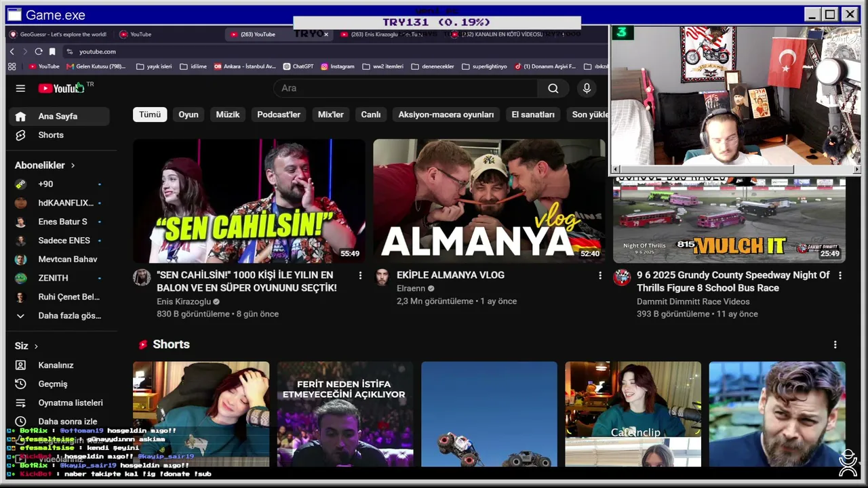This screenshot has width=868, height=488.
Task: Go to Ana Sayfa in sidebar
Action: (x=60, y=117)
